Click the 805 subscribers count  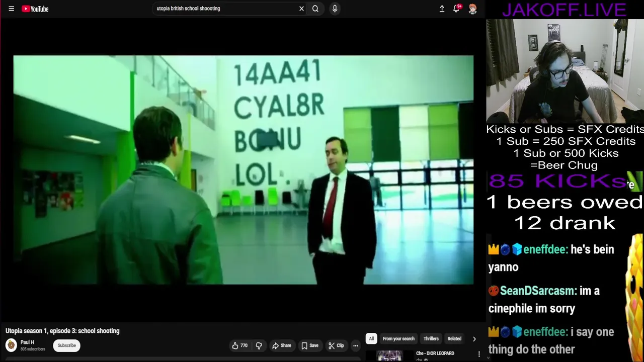coord(33,349)
